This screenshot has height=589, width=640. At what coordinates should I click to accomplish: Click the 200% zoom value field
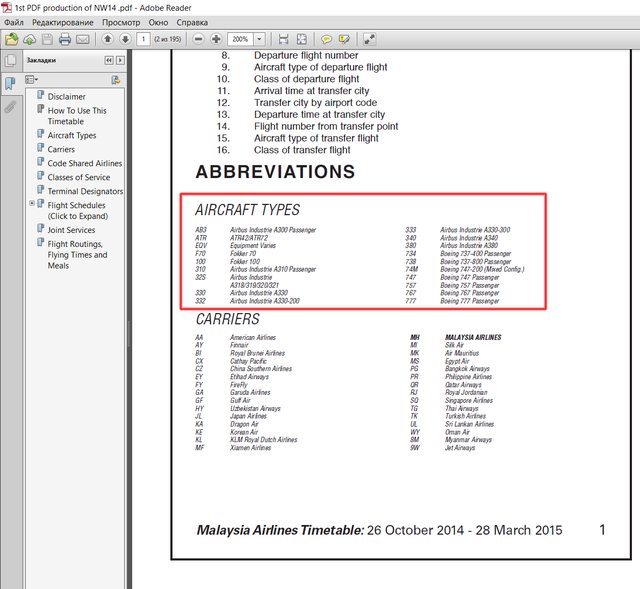point(240,39)
